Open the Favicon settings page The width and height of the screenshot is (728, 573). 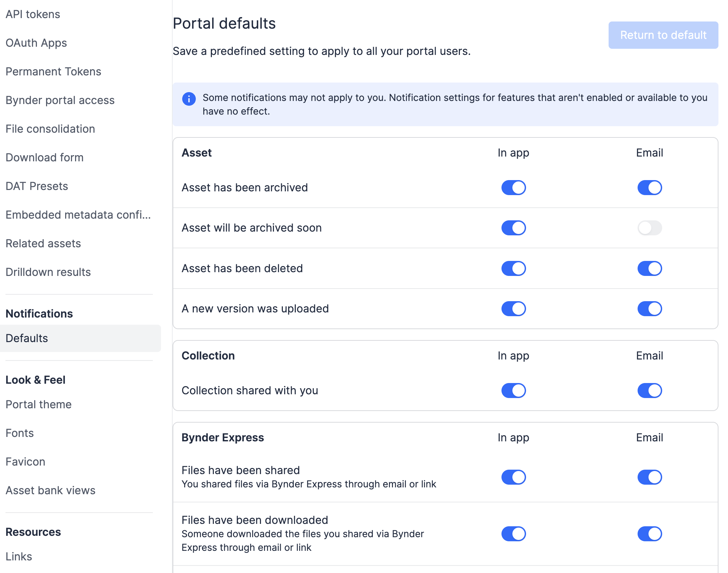click(x=25, y=462)
